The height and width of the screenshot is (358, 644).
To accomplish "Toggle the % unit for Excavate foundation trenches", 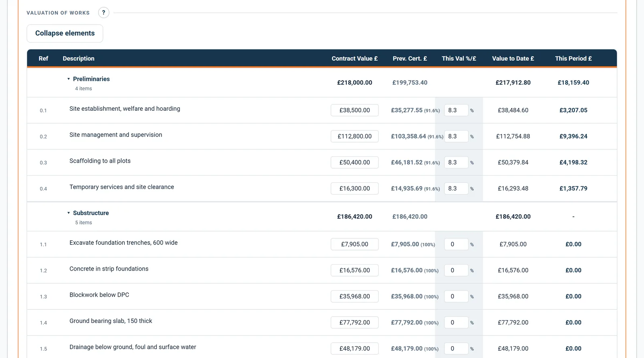I will [472, 245].
